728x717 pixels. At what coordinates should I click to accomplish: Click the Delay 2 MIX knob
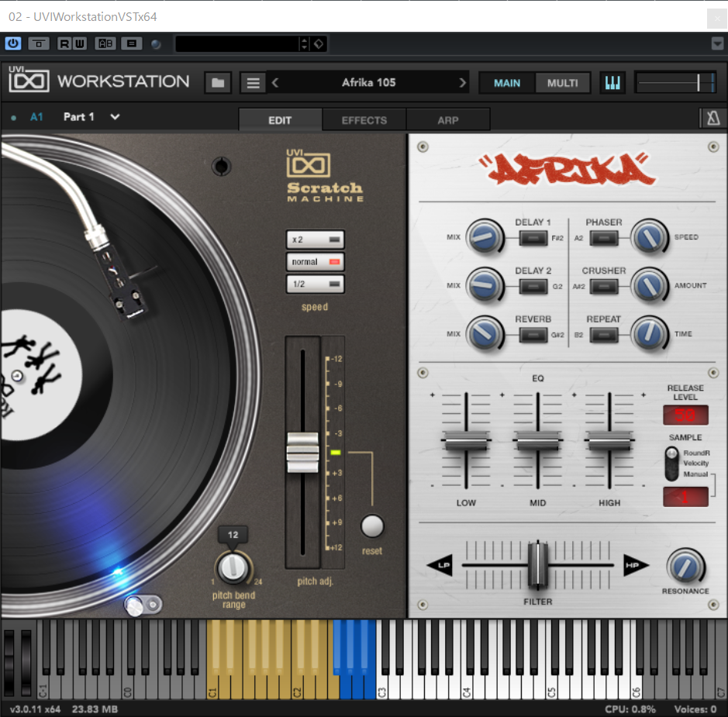[485, 285]
